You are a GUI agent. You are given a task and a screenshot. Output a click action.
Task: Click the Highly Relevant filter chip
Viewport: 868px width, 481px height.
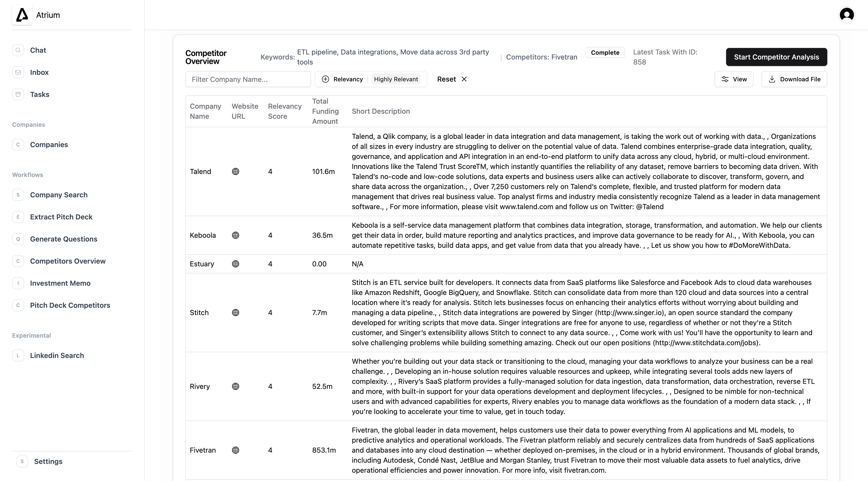click(396, 79)
